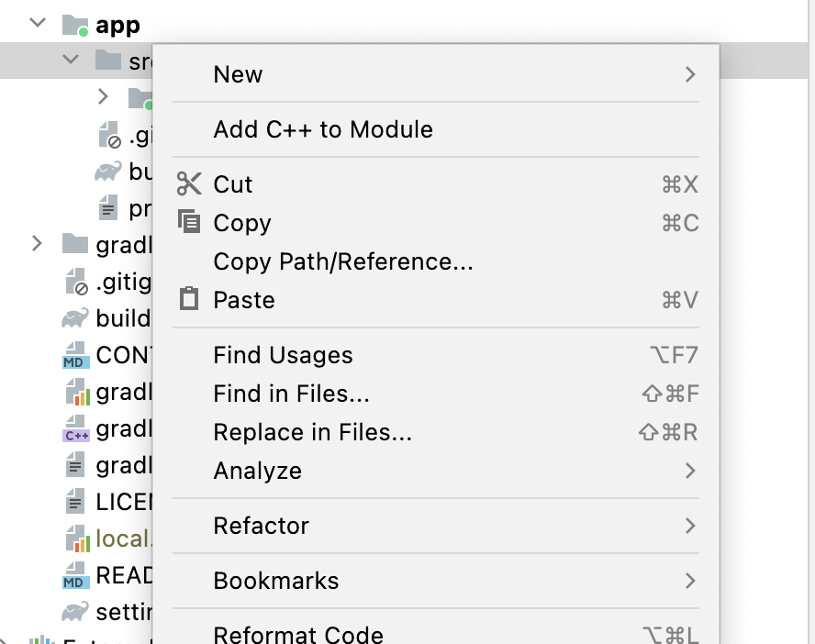
Task: Collapse the src folder chevron
Action: click(x=71, y=61)
